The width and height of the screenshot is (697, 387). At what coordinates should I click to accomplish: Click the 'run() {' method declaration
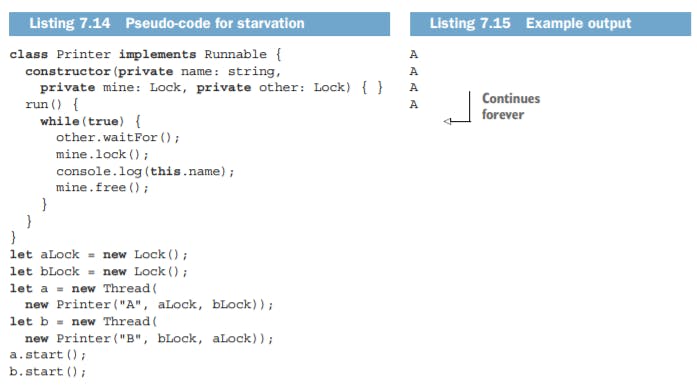point(52,104)
